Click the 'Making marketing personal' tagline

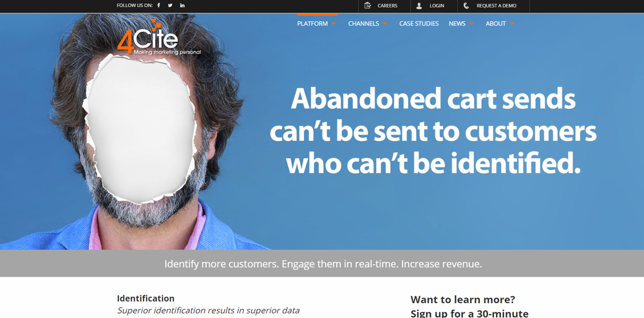pyautogui.click(x=167, y=52)
